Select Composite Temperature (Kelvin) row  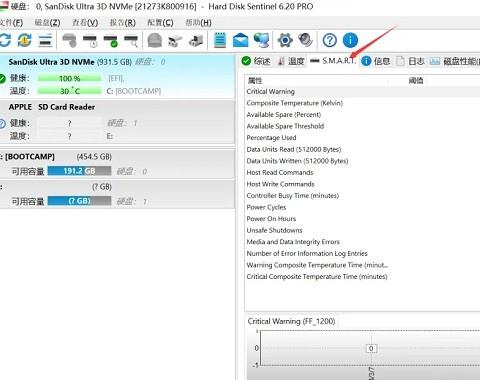(x=362, y=103)
